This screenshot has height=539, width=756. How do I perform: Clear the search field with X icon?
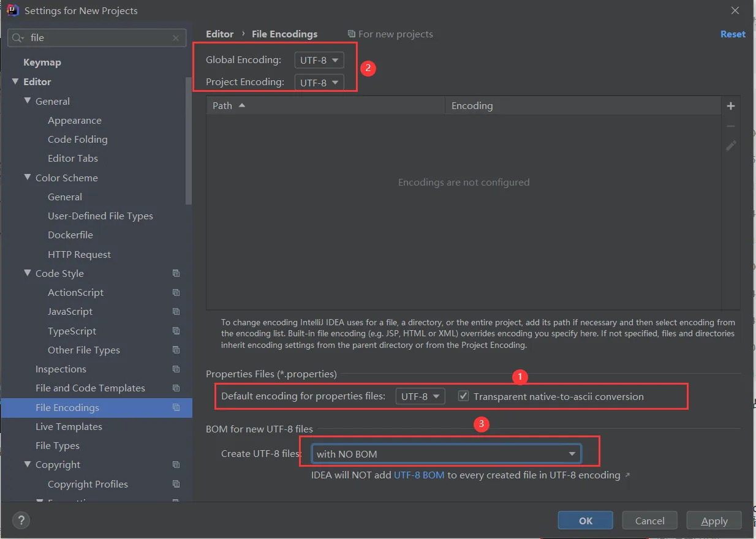[176, 38]
